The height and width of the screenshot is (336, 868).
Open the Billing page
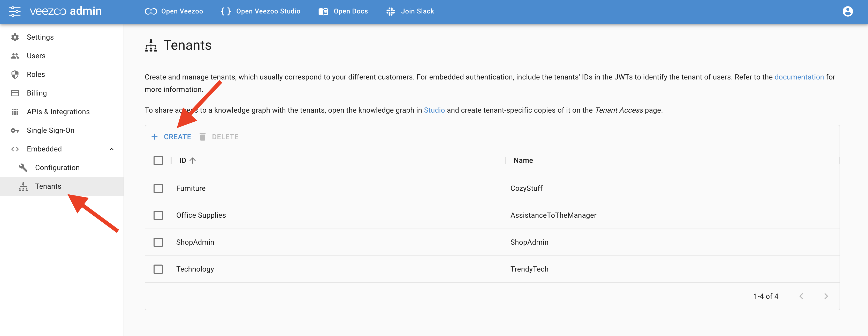point(37,93)
